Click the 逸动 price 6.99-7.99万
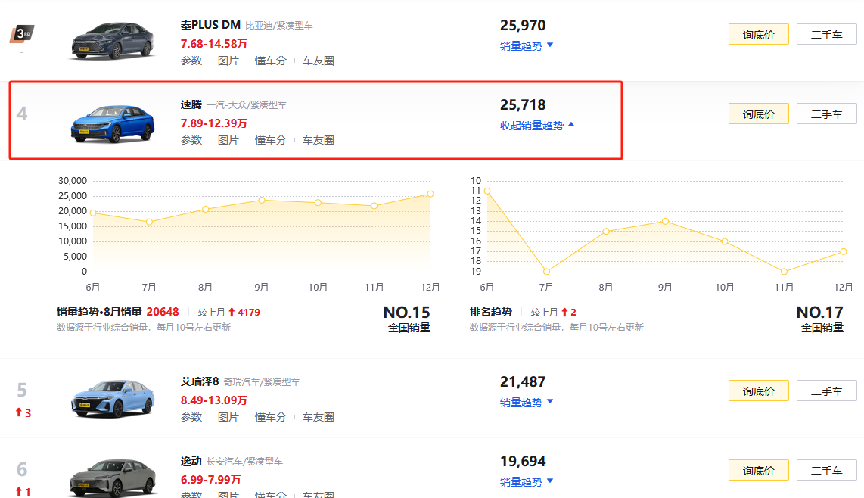The image size is (864, 498). point(211,479)
